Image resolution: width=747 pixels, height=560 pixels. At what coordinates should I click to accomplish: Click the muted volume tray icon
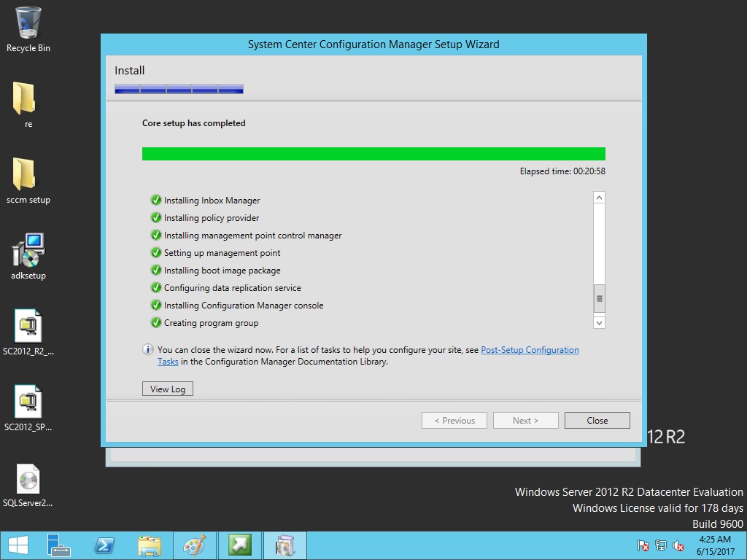tap(678, 545)
